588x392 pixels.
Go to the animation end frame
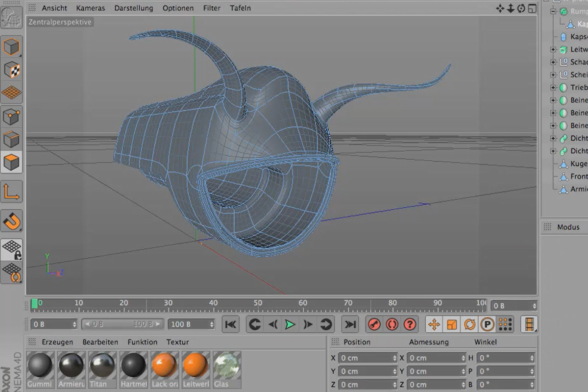point(350,324)
